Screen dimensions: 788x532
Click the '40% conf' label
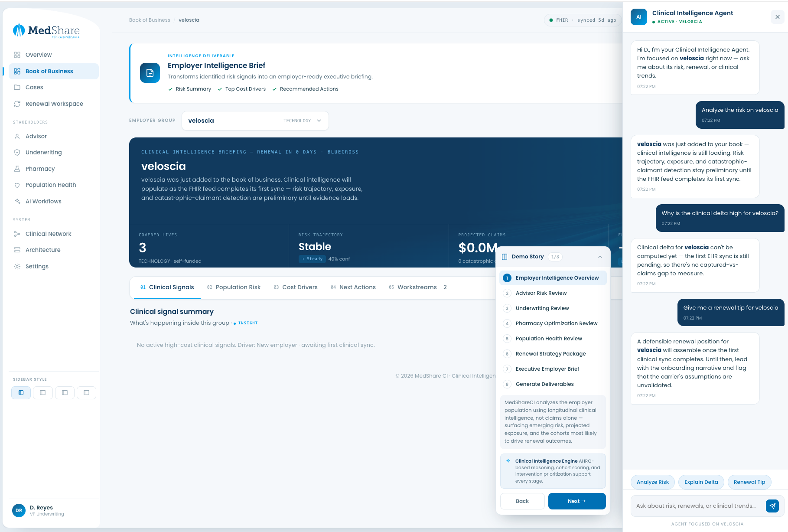(x=339, y=259)
